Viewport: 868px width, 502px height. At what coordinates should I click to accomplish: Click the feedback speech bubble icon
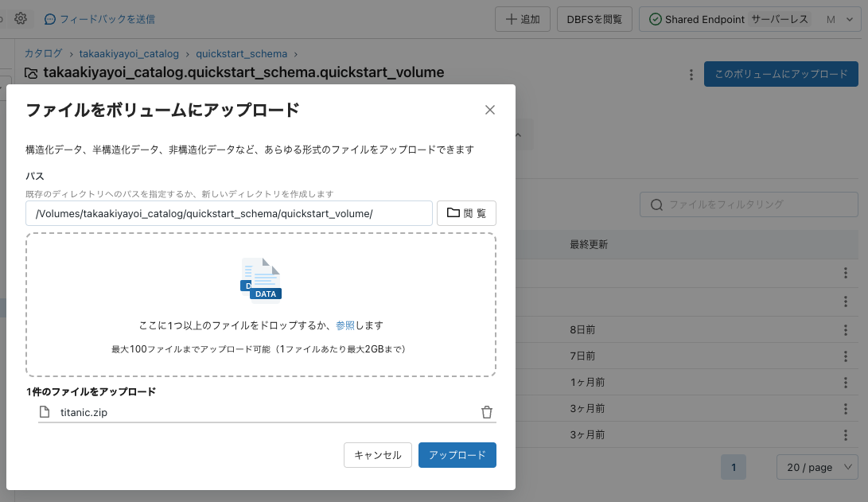pyautogui.click(x=49, y=18)
